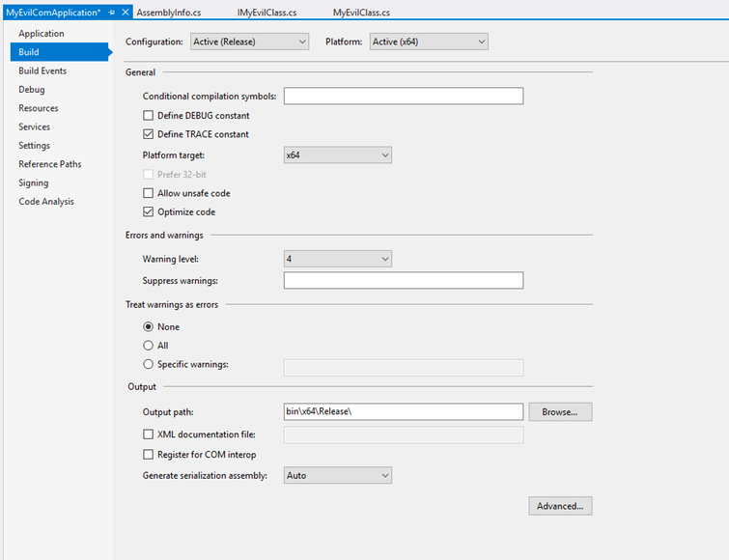
Task: Click the Browse button
Action: (560, 411)
